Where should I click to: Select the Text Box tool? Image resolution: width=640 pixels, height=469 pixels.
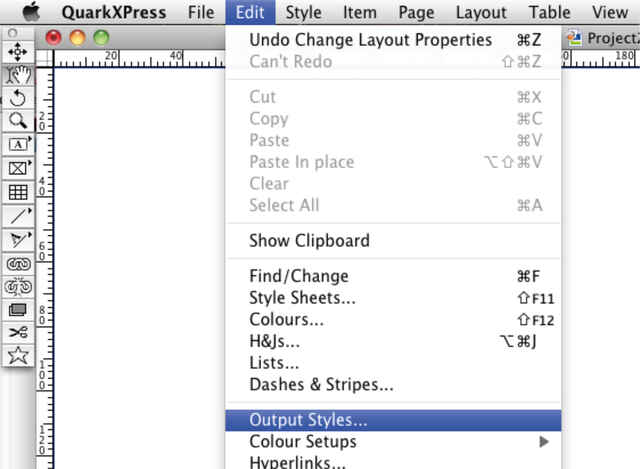point(18,144)
